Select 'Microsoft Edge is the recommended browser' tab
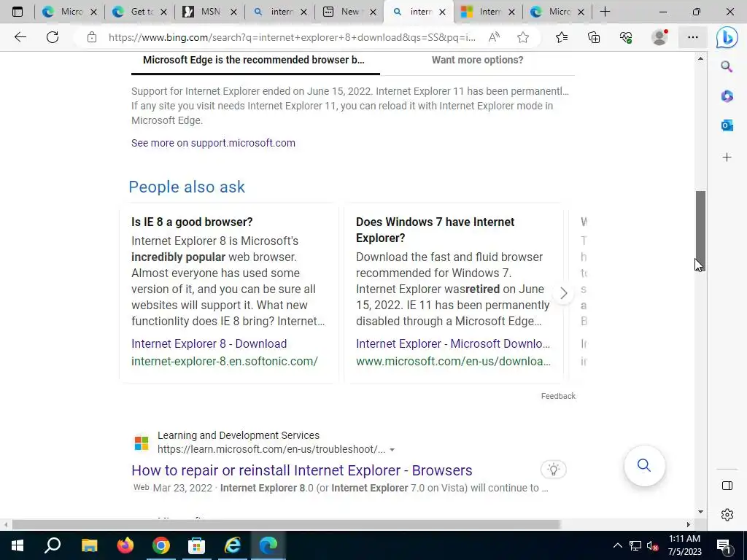Viewport: 747px width, 560px height. (x=254, y=60)
